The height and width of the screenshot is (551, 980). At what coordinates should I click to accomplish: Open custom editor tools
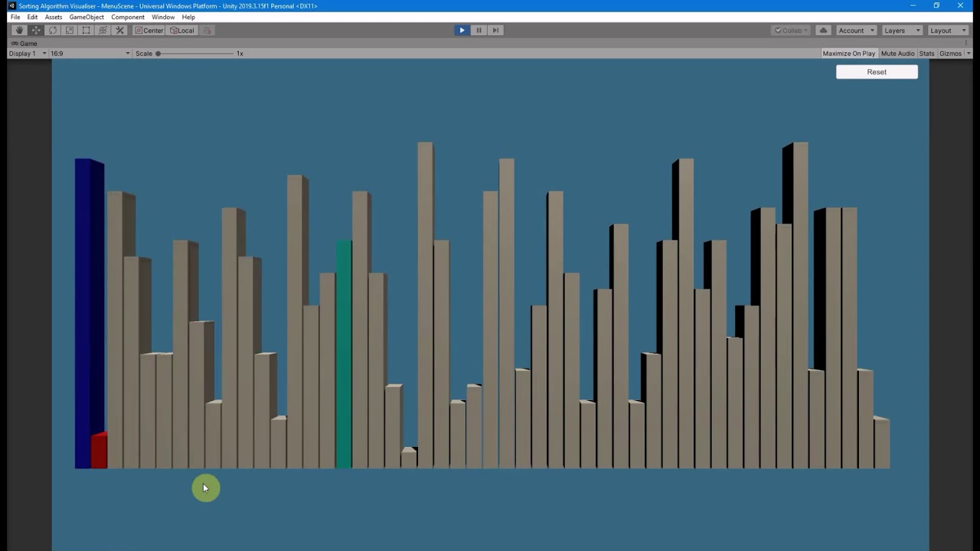(x=120, y=31)
